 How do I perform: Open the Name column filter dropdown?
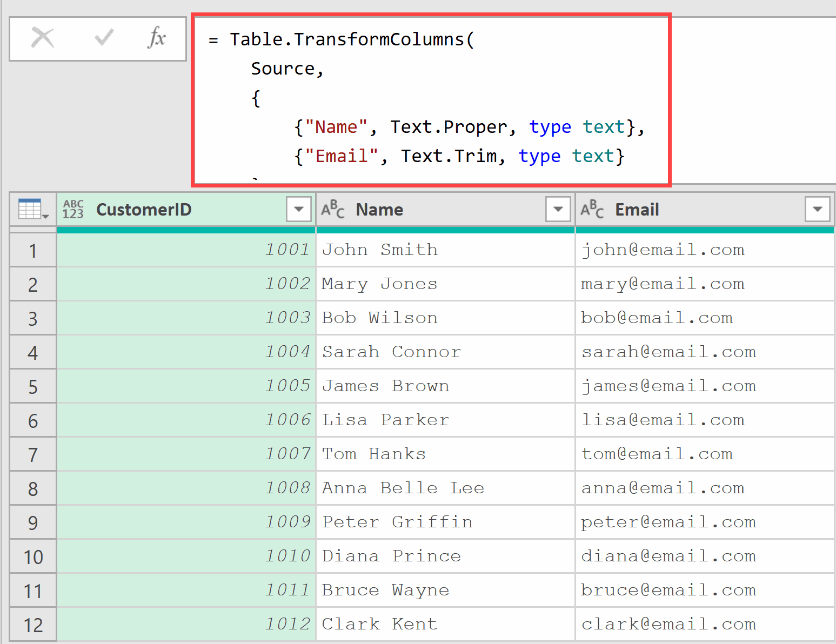coord(558,209)
